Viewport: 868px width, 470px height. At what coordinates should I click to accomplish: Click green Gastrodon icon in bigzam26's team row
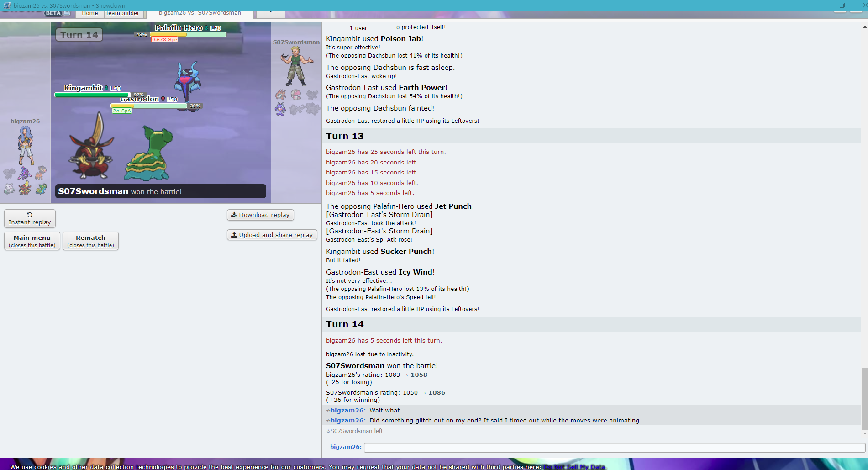tap(41, 188)
